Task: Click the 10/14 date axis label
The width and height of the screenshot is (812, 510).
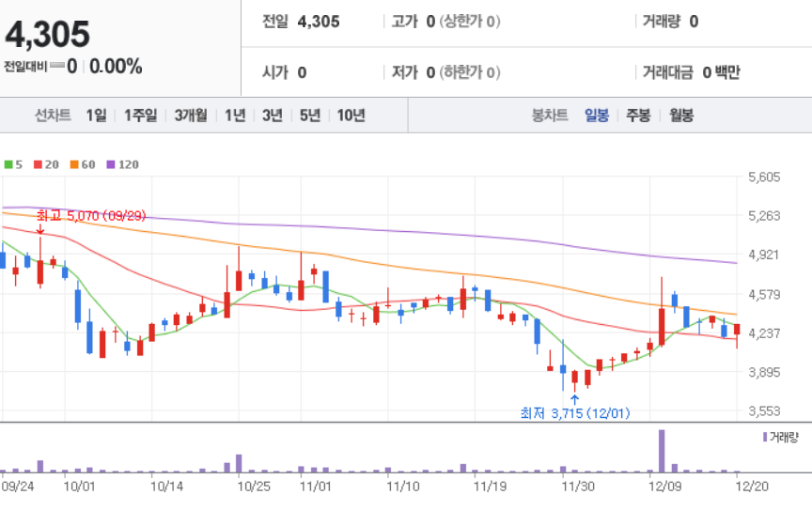Action: coord(166,487)
